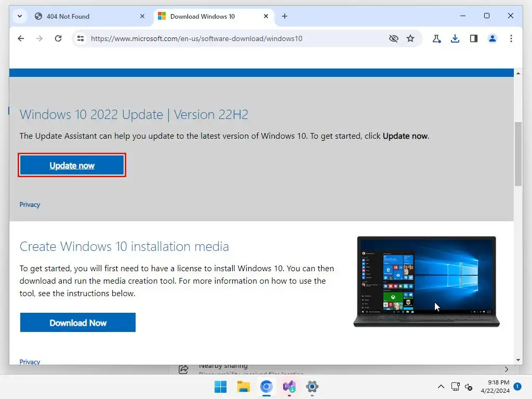Maximize the Chrome window
Image resolution: width=532 pixels, height=399 pixels.
486,16
